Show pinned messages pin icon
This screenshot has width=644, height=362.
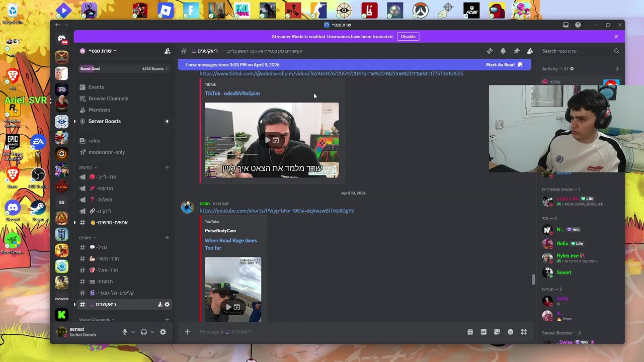(x=516, y=51)
